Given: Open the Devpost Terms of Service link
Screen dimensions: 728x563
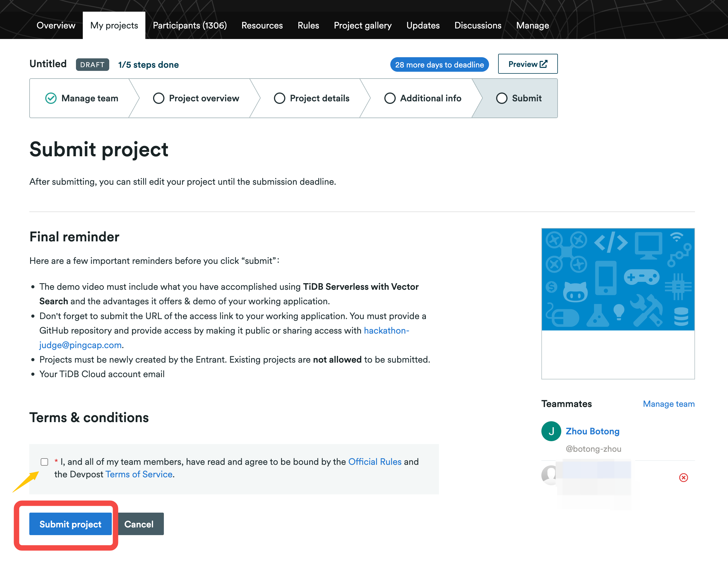Looking at the screenshot, I should (139, 474).
